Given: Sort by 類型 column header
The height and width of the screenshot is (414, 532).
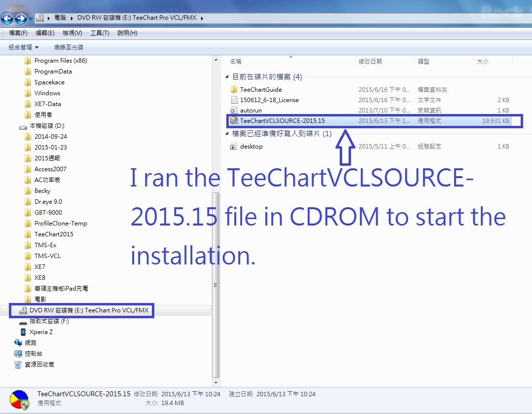Looking at the screenshot, I should tap(424, 62).
